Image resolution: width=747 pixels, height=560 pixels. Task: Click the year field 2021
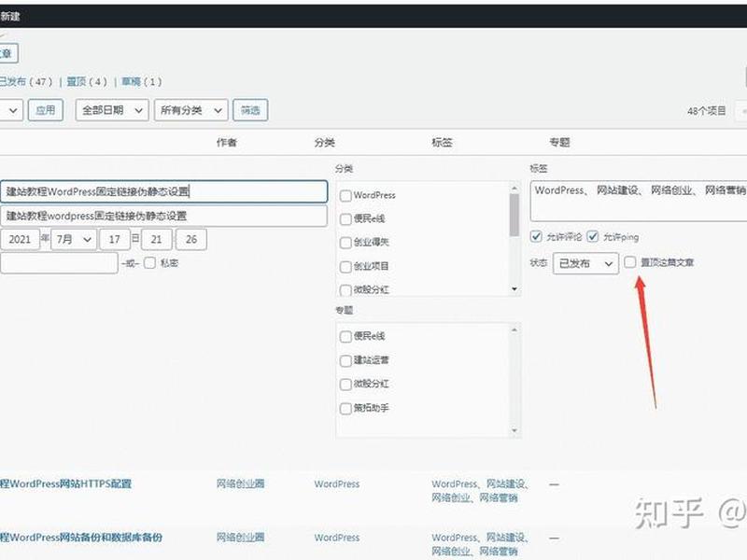pyautogui.click(x=20, y=239)
